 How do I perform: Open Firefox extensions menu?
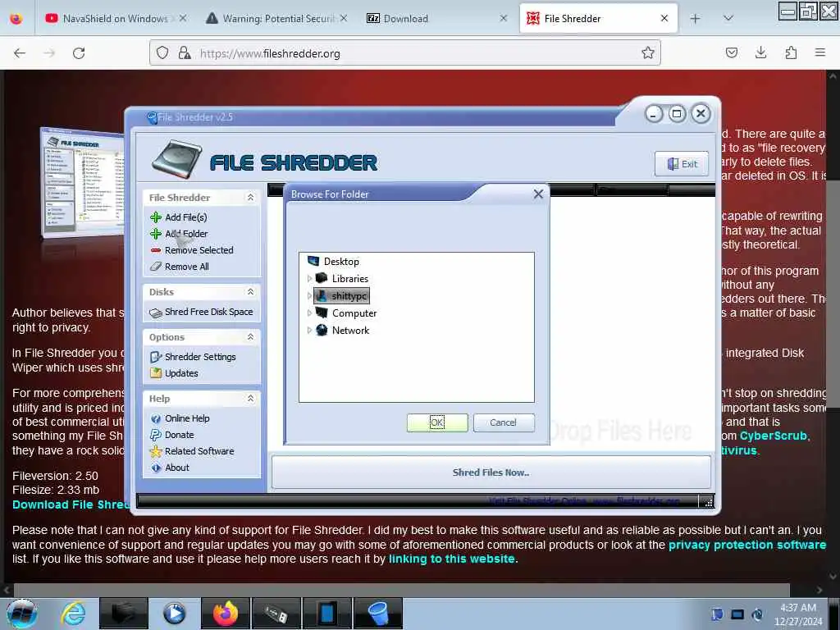pyautogui.click(x=791, y=52)
